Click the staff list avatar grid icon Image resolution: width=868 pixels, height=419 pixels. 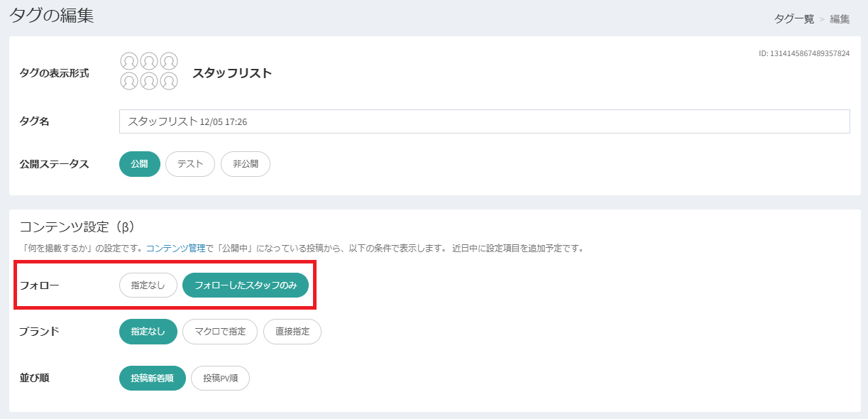click(x=149, y=72)
